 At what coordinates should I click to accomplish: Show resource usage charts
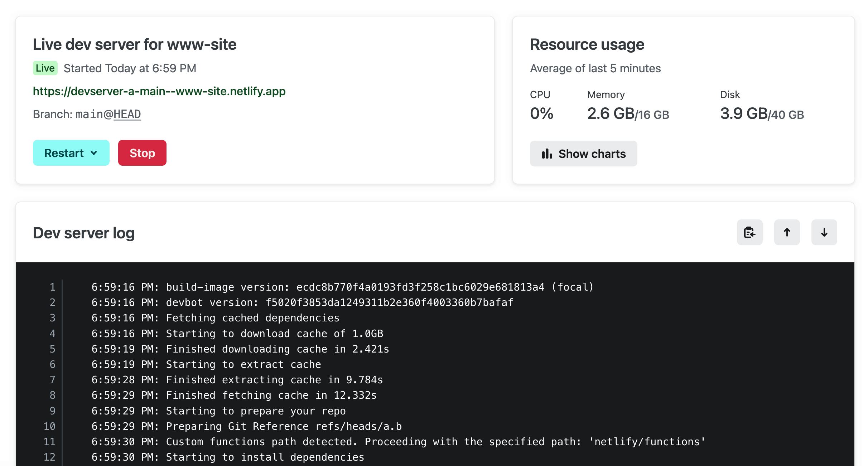(x=583, y=154)
